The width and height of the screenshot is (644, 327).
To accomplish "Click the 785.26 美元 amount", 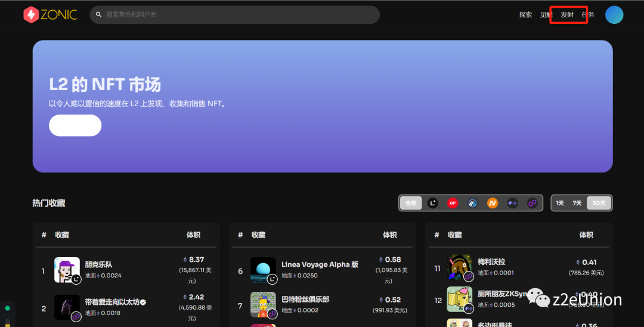I will [586, 273].
